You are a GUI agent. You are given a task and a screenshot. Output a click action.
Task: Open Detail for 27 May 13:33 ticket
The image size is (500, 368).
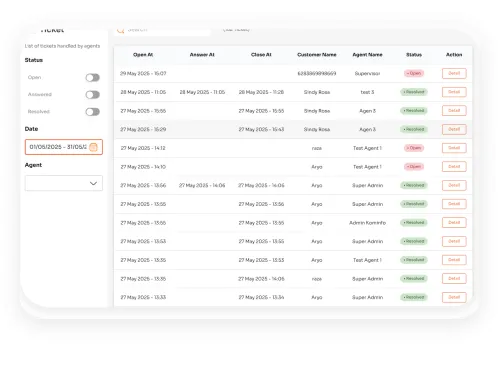coord(454,297)
